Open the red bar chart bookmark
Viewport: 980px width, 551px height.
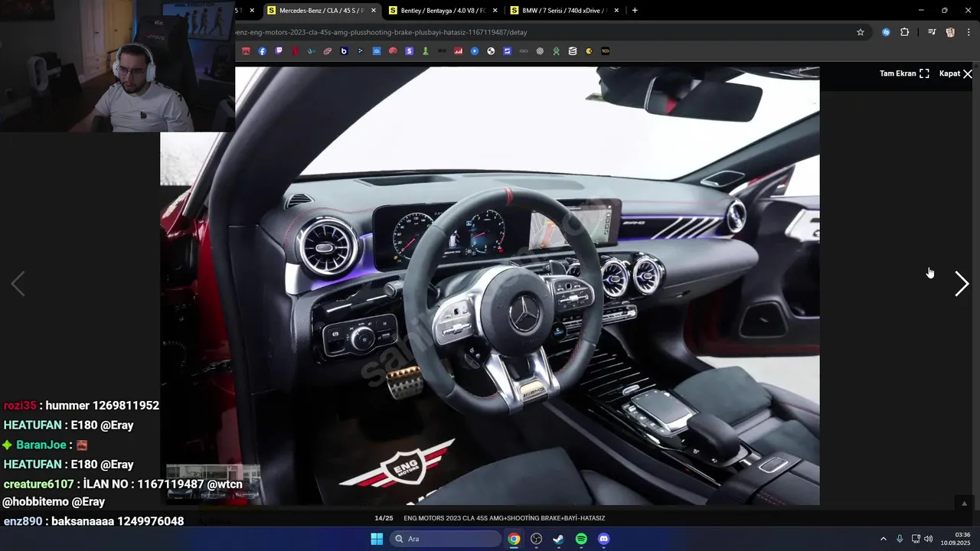pyautogui.click(x=459, y=51)
